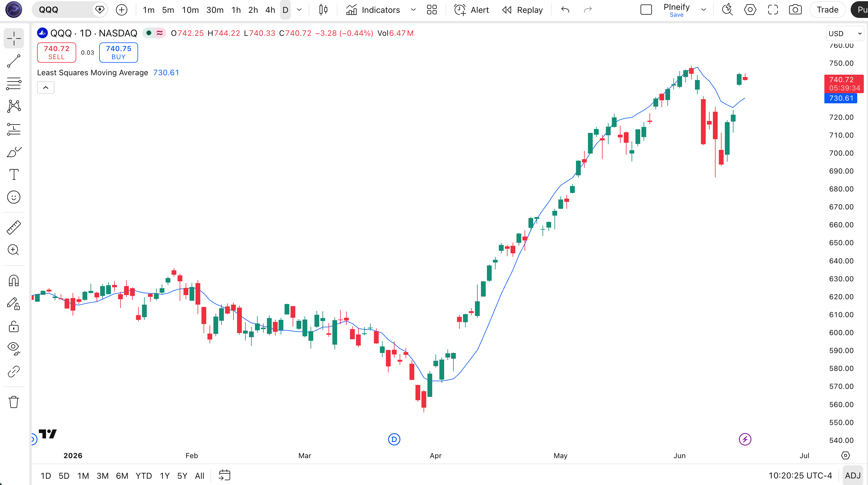Set the date range to 1M
Image resolution: width=868 pixels, height=485 pixels.
coord(83,475)
